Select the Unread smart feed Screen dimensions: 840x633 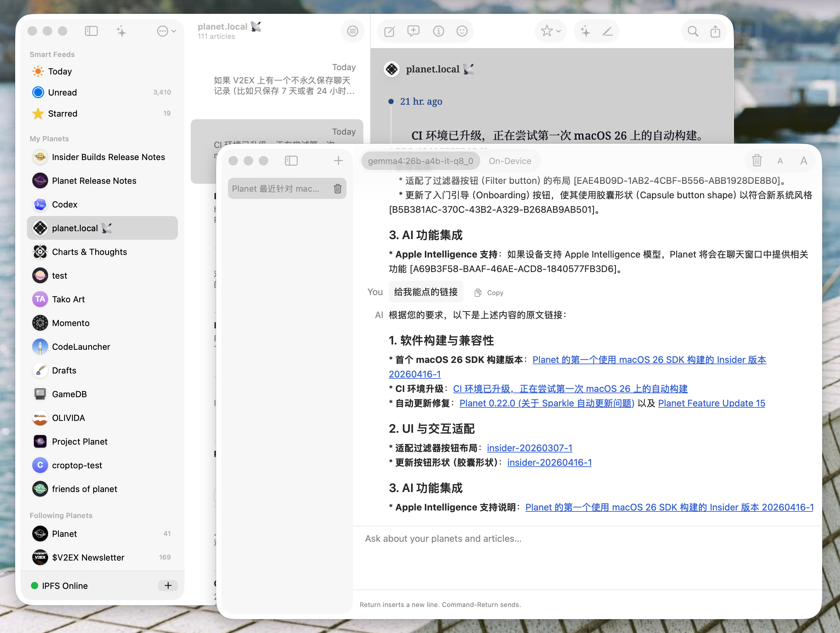62,92
